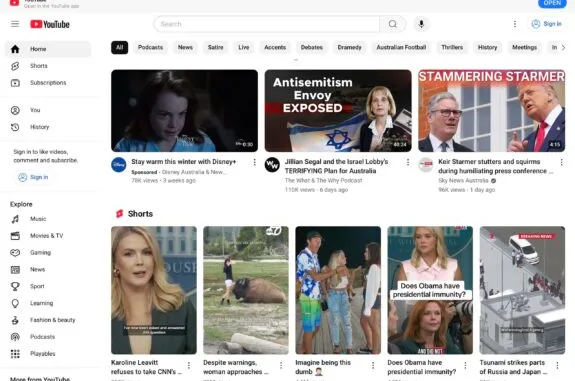The height and width of the screenshot is (381, 575).
Task: Open Stay warm this winter with Disney+ title
Action: coord(184,162)
